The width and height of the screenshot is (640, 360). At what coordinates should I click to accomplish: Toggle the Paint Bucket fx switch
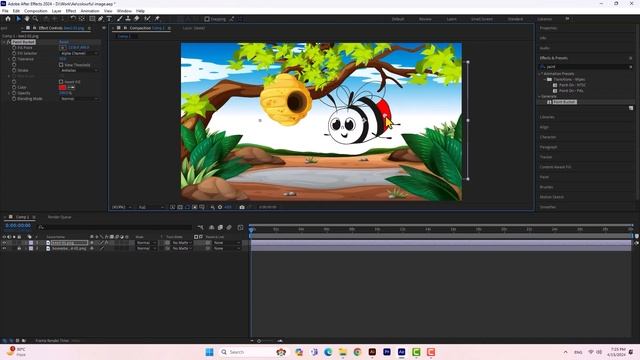tap(9, 42)
